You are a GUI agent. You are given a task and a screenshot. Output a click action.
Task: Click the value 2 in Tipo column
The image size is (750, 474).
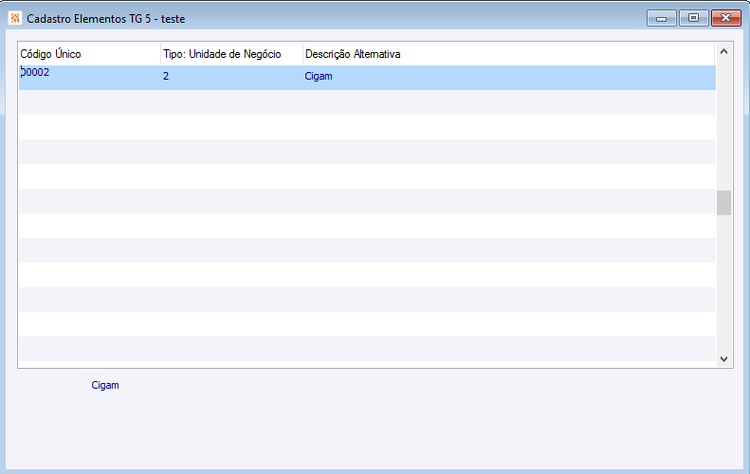coord(166,77)
